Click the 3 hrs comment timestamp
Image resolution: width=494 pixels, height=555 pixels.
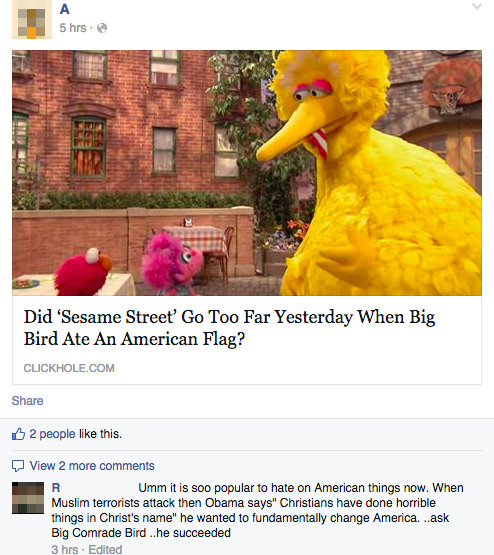(64, 549)
